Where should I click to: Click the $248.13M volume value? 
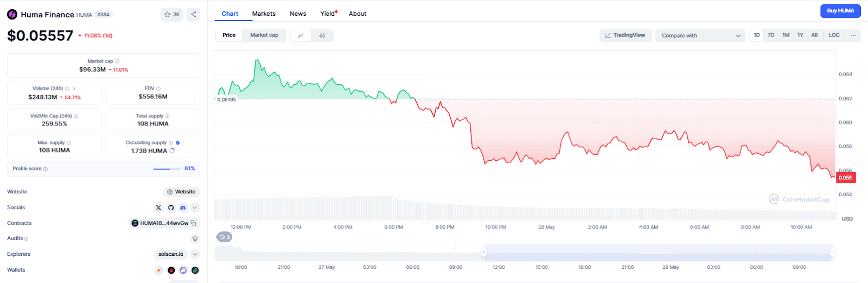(x=43, y=97)
